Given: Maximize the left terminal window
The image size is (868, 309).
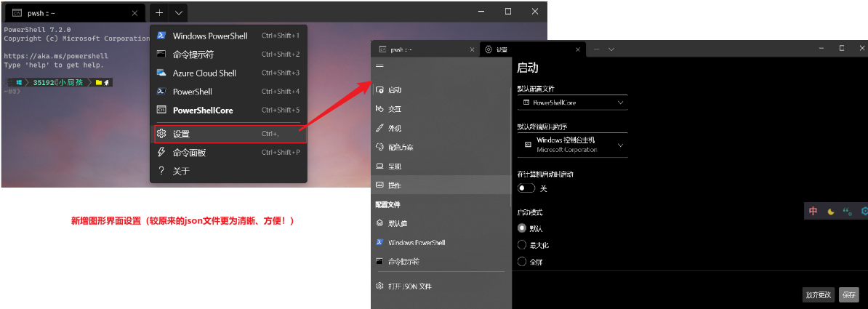Looking at the screenshot, I should coord(508,12).
